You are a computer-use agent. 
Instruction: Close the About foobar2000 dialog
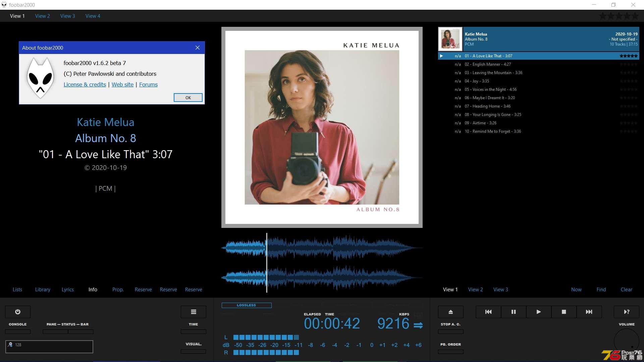coord(198,48)
